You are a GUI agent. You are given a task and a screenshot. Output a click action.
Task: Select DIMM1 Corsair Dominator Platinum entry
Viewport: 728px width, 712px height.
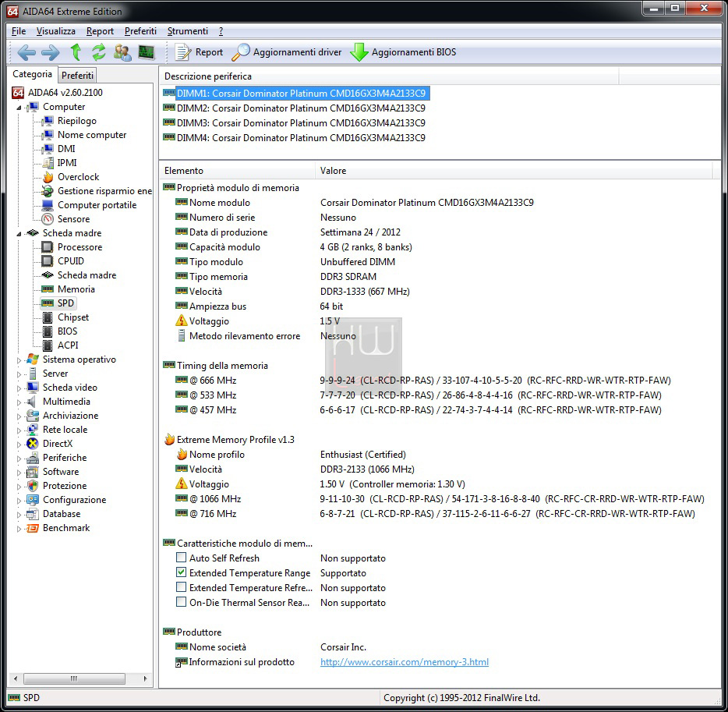[x=301, y=94]
